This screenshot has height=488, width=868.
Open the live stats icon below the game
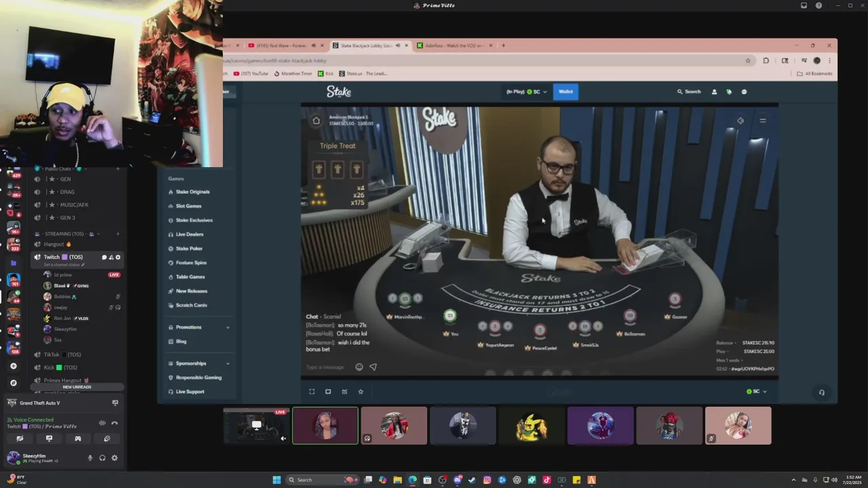(344, 392)
